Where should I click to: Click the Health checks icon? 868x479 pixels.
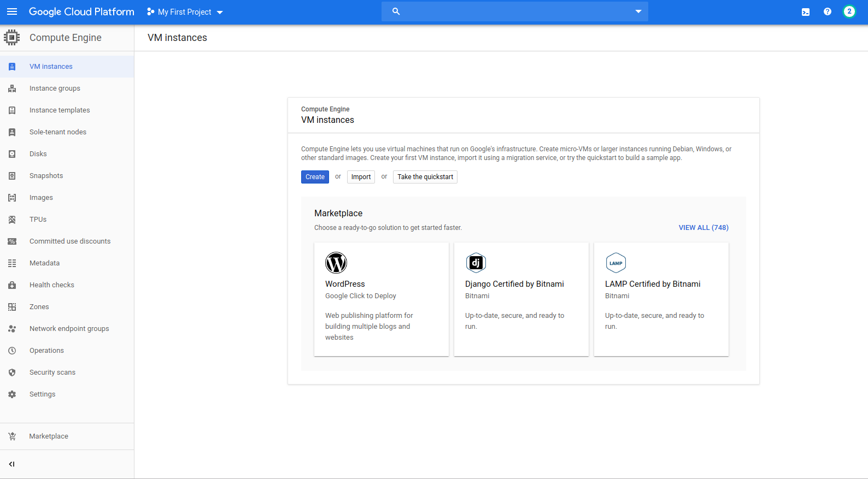(12, 285)
